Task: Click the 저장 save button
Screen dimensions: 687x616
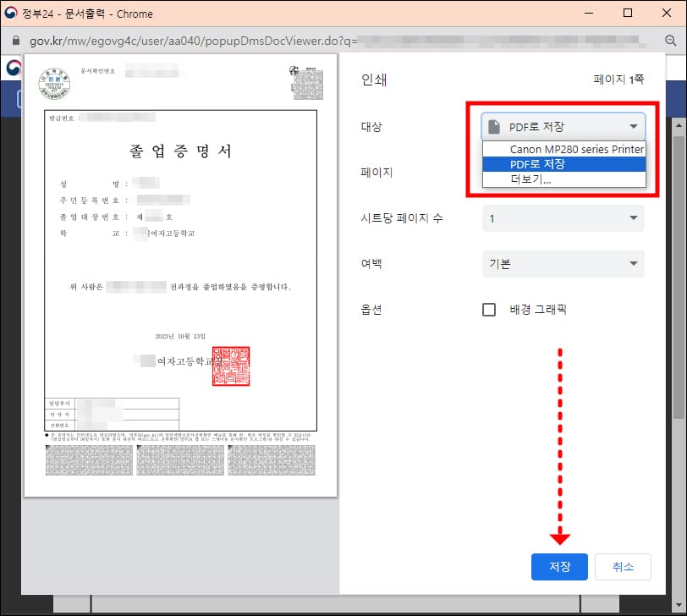Action: pyautogui.click(x=559, y=567)
